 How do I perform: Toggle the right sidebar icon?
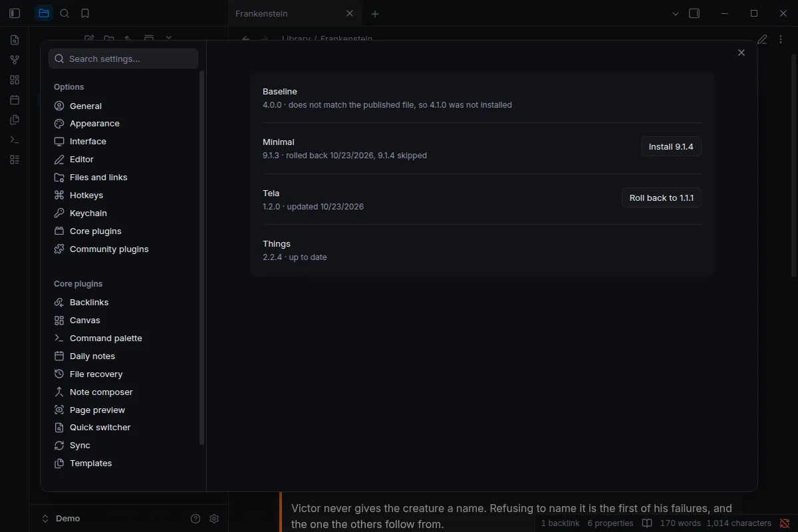point(694,13)
